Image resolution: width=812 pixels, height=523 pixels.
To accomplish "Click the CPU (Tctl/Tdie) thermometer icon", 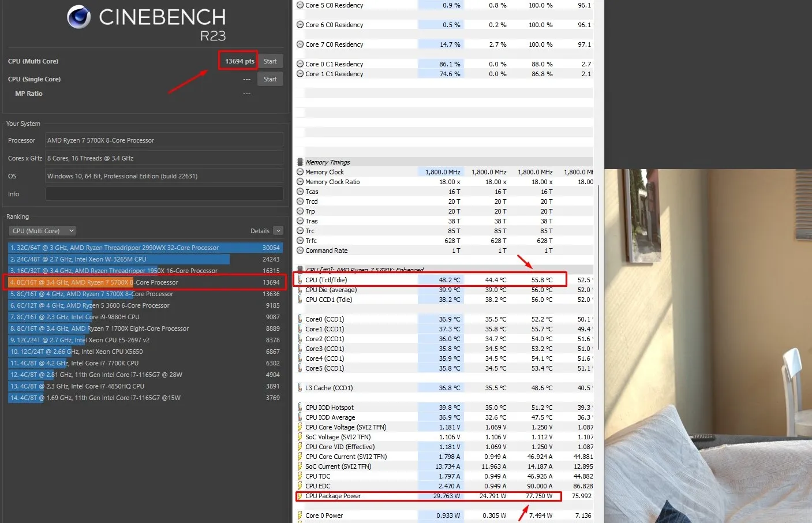I will point(300,280).
